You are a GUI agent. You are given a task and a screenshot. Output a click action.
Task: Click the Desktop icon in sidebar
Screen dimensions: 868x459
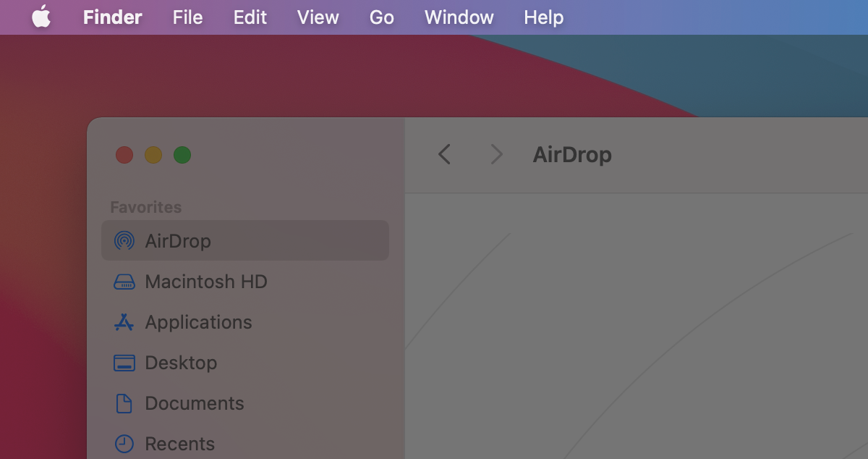tap(124, 363)
